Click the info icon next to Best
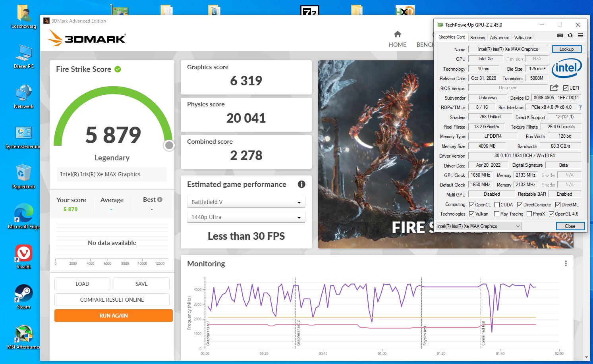The image size is (593, 364). coord(160,200)
